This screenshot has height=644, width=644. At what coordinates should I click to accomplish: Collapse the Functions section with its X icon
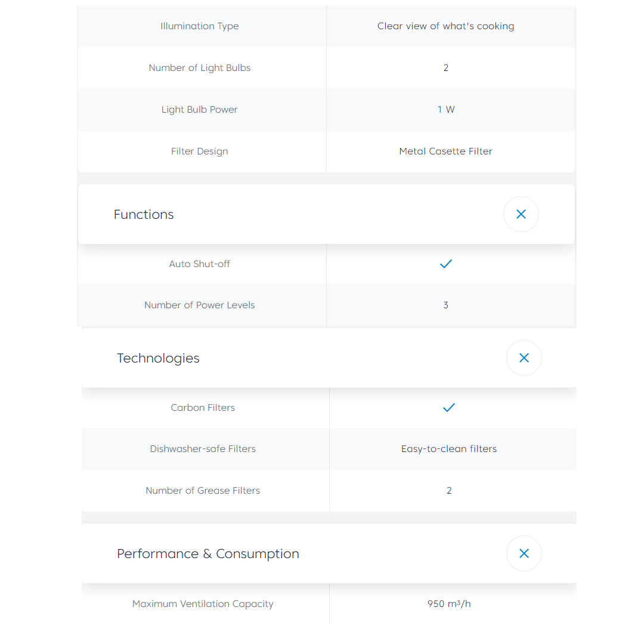(x=521, y=214)
